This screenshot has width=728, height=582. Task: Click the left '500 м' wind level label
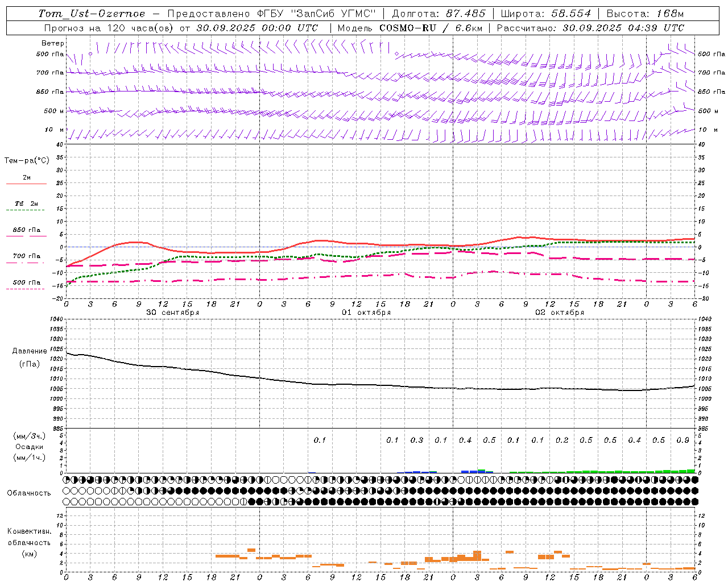point(54,111)
